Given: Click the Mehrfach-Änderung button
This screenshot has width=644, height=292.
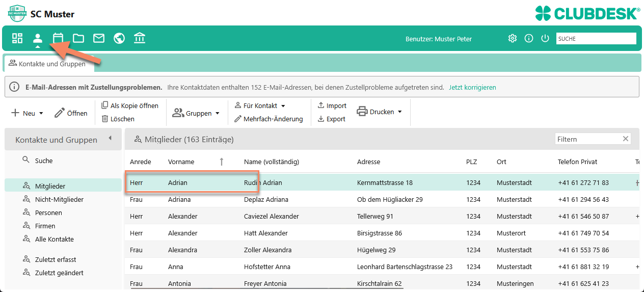Looking at the screenshot, I should pos(269,119).
